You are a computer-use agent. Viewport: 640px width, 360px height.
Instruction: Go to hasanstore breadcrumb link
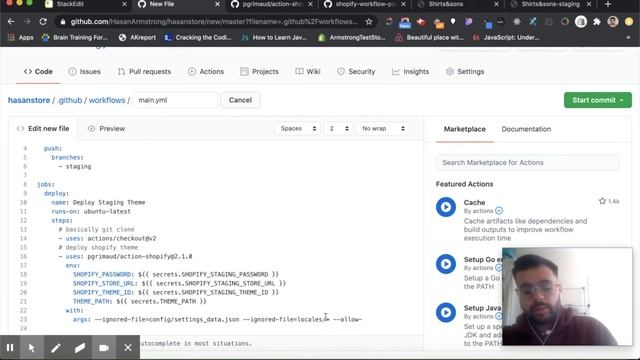click(29, 100)
